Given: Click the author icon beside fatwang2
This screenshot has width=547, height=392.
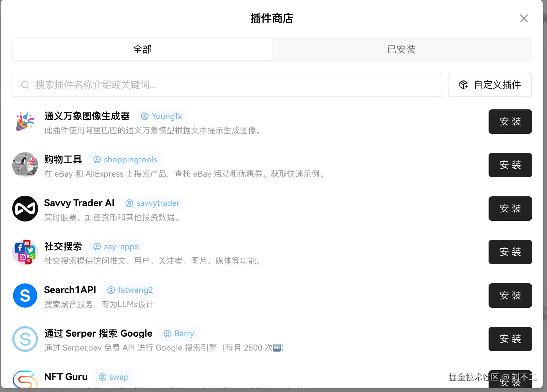Looking at the screenshot, I should point(111,290).
